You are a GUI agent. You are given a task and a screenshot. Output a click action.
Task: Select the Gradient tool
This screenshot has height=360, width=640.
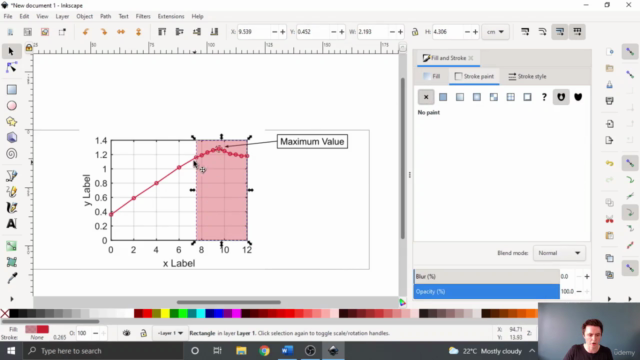[11, 246]
